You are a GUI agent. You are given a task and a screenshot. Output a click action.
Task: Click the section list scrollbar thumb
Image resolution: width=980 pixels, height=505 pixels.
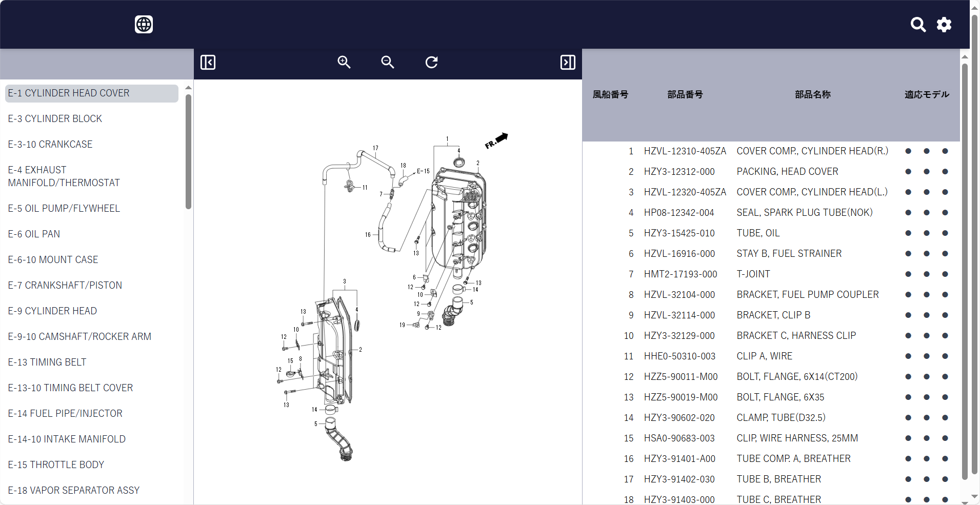click(x=188, y=151)
